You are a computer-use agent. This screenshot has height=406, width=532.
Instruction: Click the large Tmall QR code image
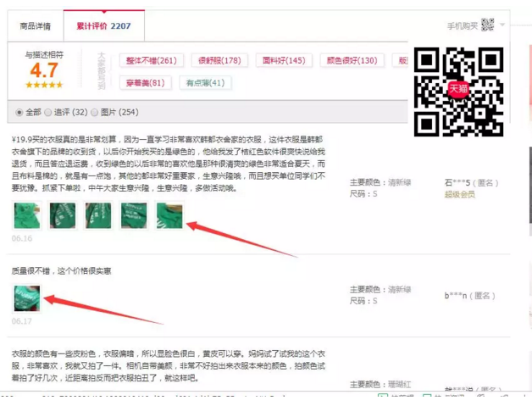[458, 92]
